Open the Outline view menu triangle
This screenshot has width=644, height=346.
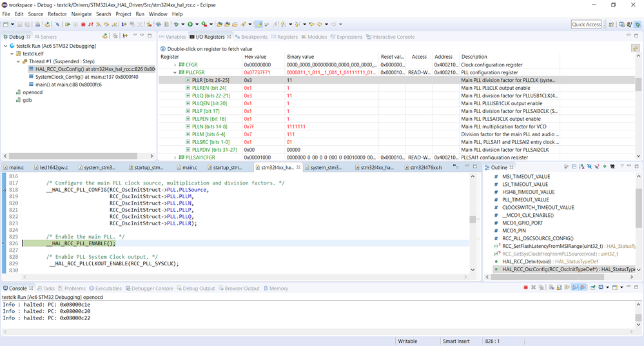pyautogui.click(x=622, y=166)
